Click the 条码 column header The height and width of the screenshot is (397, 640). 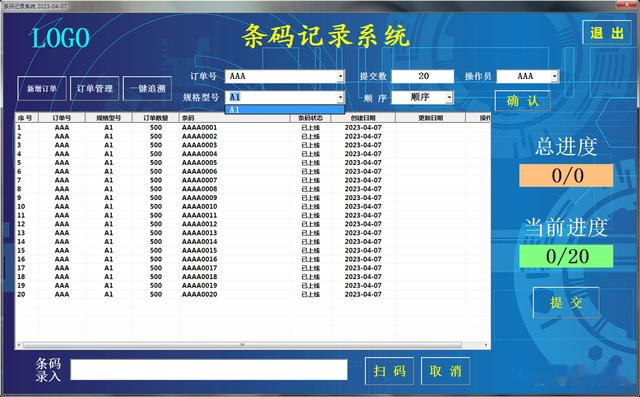coord(235,118)
